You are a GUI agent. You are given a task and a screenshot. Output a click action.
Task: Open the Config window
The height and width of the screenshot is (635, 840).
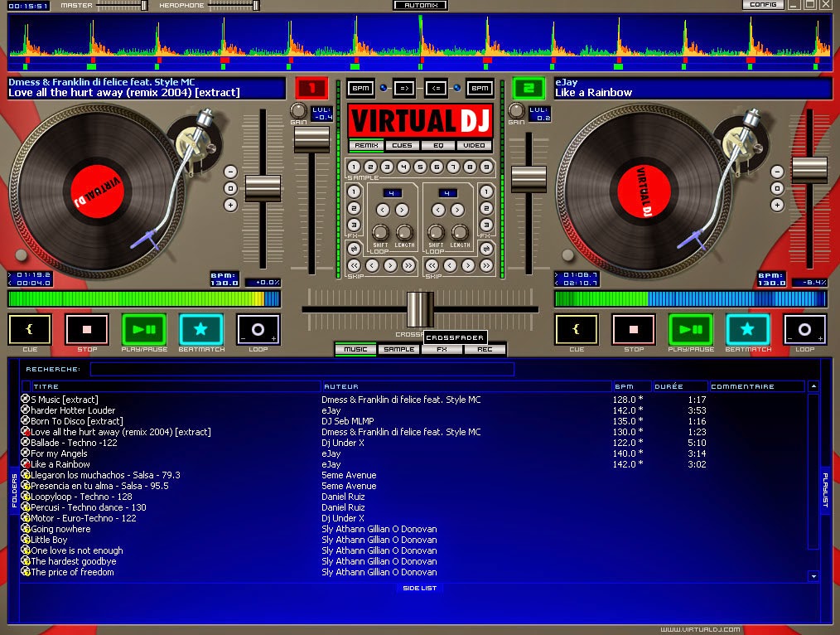(x=763, y=4)
